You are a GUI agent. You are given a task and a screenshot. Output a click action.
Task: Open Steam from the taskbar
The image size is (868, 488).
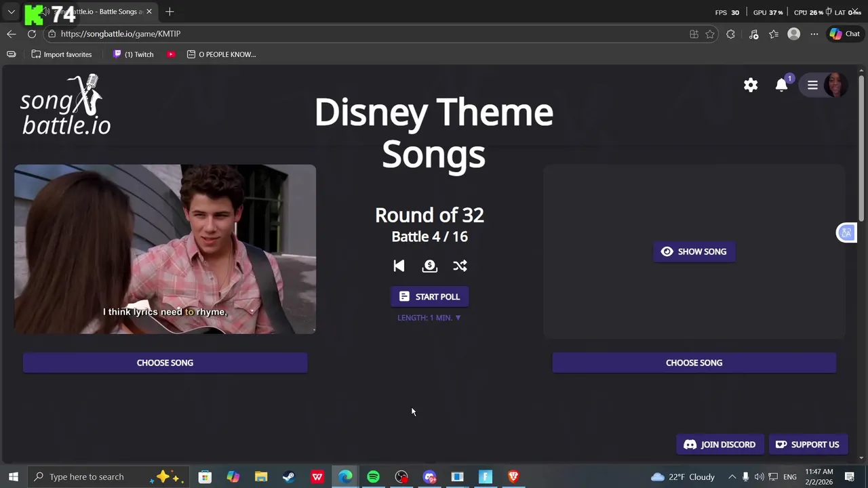pos(289,476)
